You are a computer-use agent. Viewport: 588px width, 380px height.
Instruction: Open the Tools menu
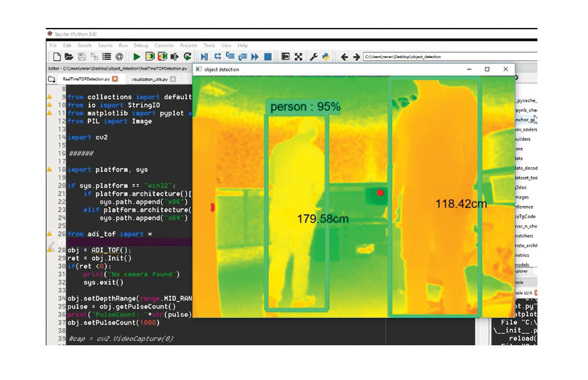click(209, 45)
